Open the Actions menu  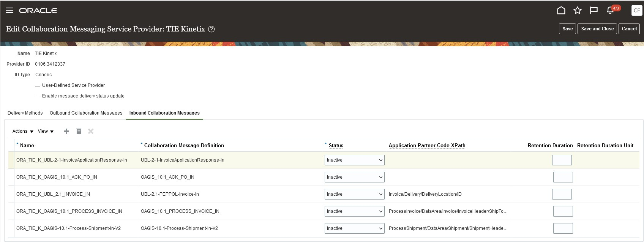pyautogui.click(x=23, y=131)
